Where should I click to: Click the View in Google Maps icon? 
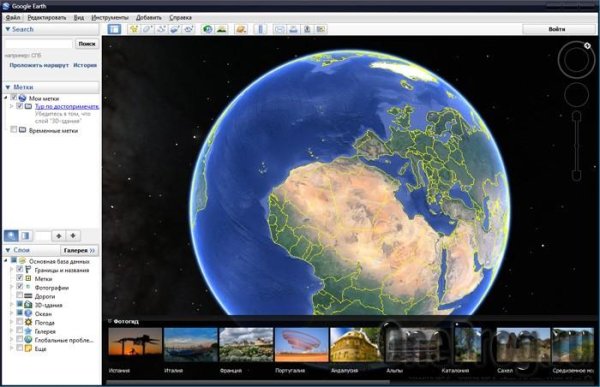(321, 29)
